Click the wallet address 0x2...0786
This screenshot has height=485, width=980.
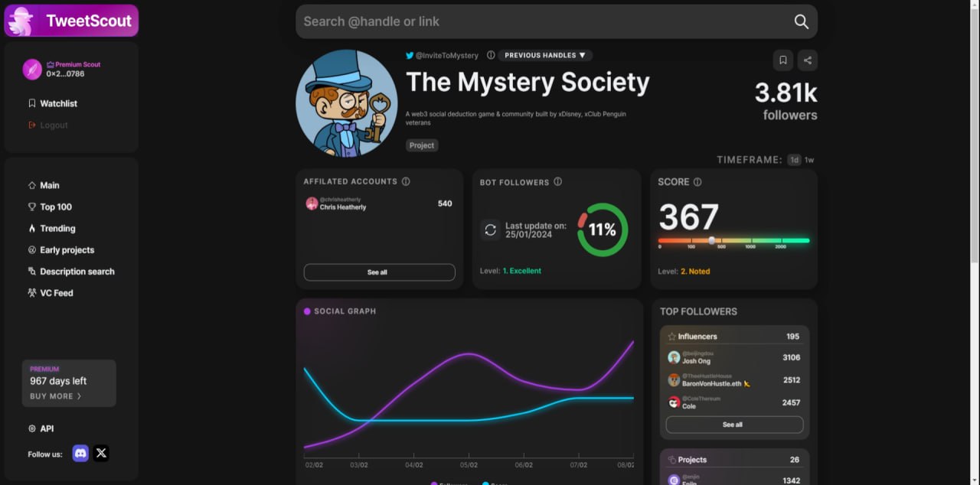(65, 74)
